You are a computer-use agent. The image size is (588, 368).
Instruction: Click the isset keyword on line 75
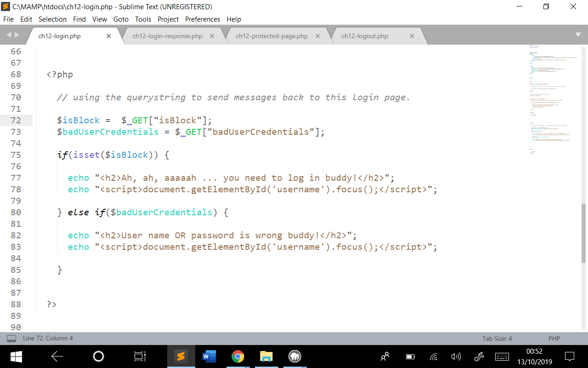point(86,155)
